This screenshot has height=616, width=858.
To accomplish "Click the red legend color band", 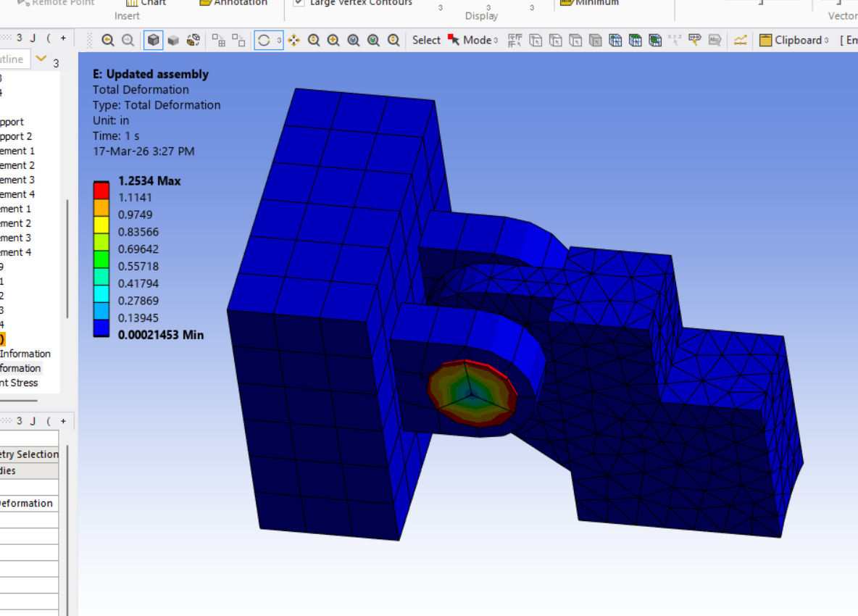I will pos(101,190).
